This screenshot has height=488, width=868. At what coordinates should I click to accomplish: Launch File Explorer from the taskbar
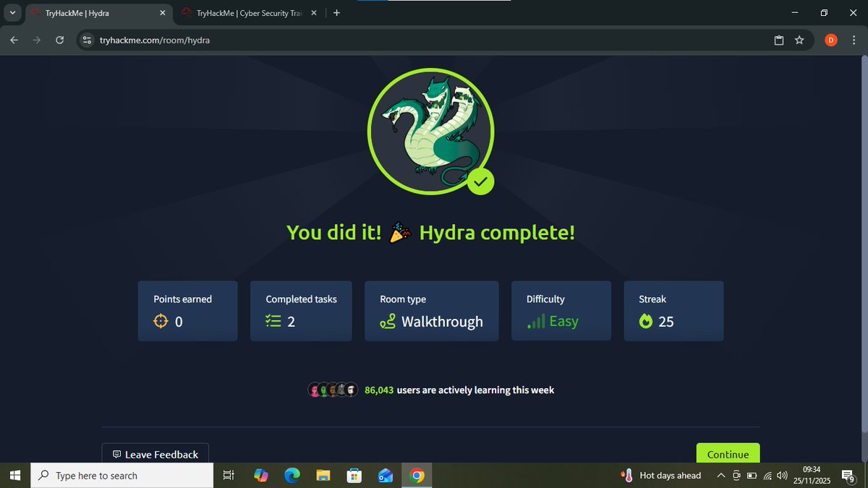[x=323, y=475]
